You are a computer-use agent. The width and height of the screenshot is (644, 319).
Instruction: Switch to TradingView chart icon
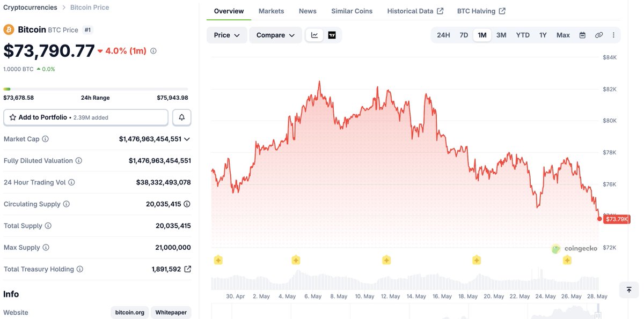(x=332, y=35)
